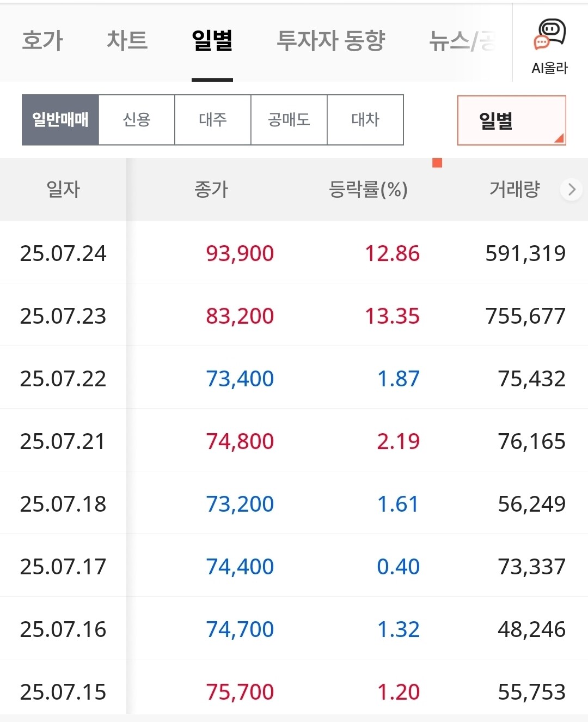This screenshot has height=722, width=588.
Task: Click the 거래량 column header
Action: pos(514,190)
